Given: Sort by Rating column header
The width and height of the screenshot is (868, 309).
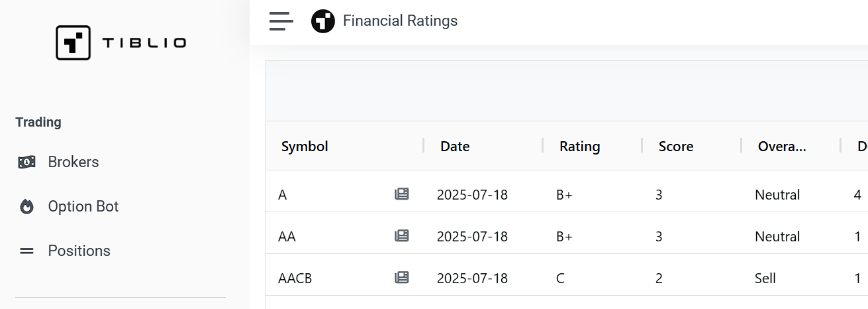Looking at the screenshot, I should click(x=579, y=147).
